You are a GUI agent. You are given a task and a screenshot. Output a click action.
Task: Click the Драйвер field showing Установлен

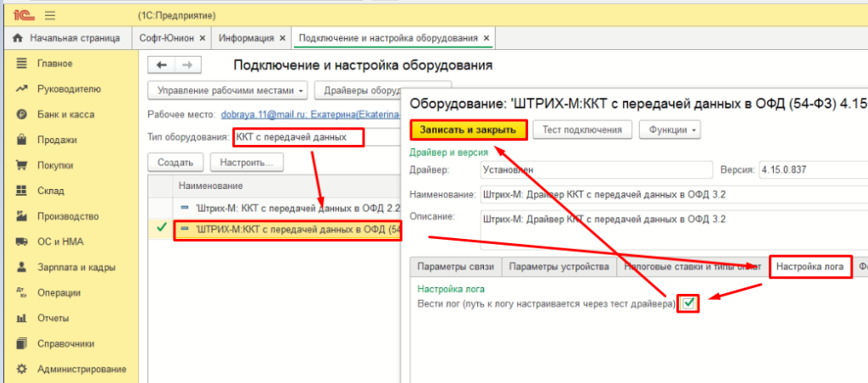click(596, 170)
